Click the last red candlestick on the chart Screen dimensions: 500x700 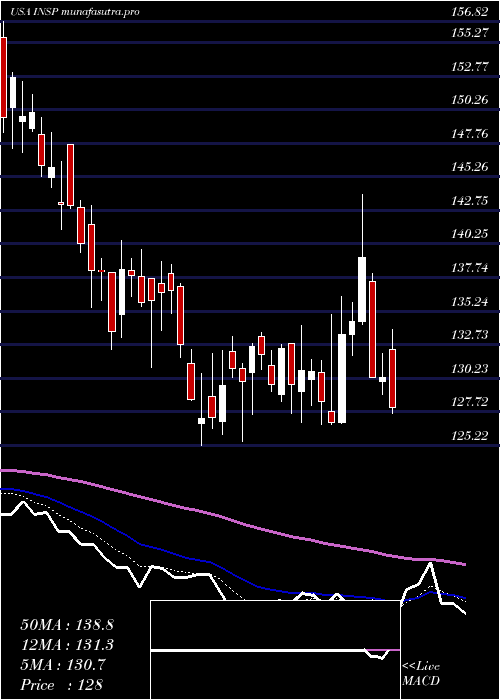point(393,379)
